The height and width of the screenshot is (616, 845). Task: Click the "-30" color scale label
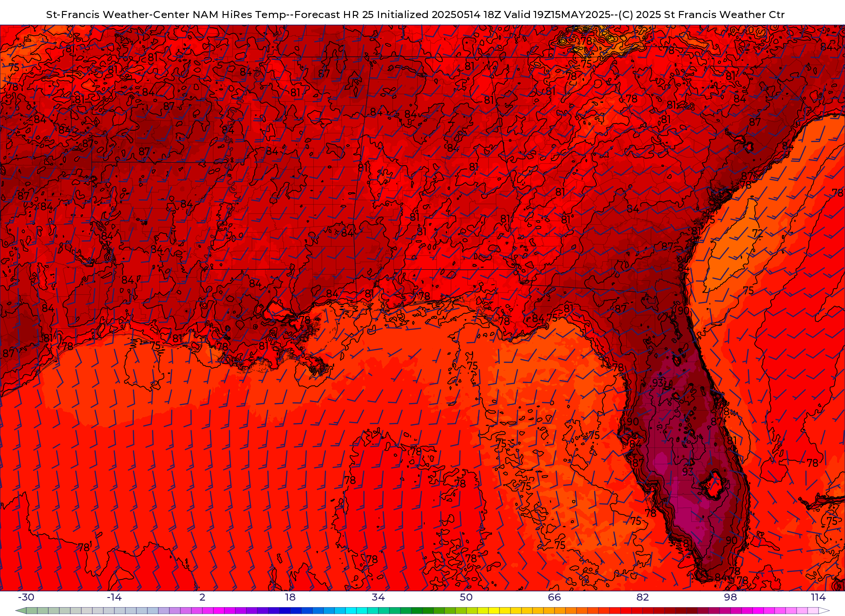[x=26, y=597]
